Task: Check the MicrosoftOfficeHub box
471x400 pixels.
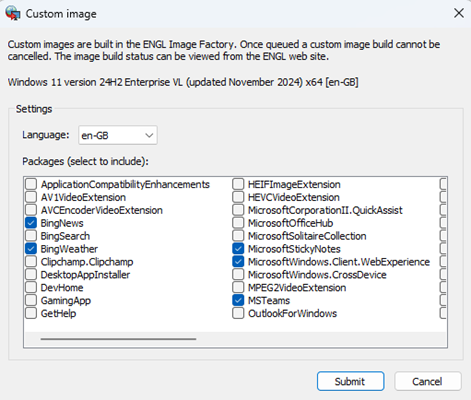Action: click(238, 223)
